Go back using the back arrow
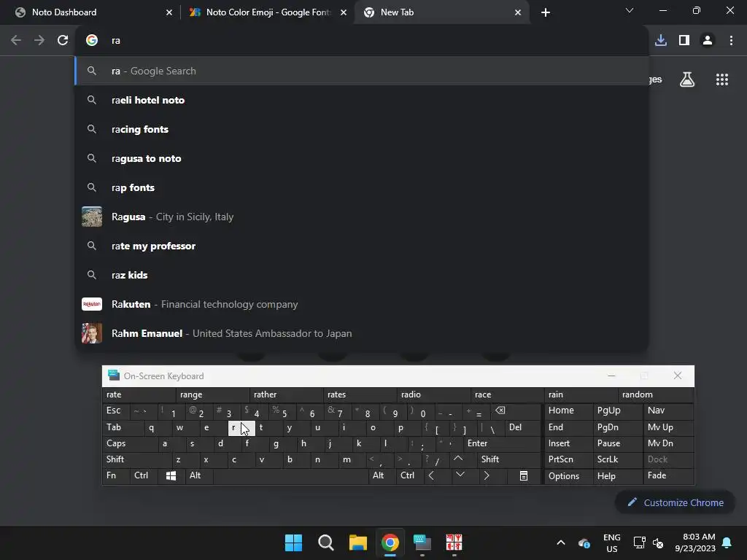The height and width of the screenshot is (560, 747). (16, 41)
